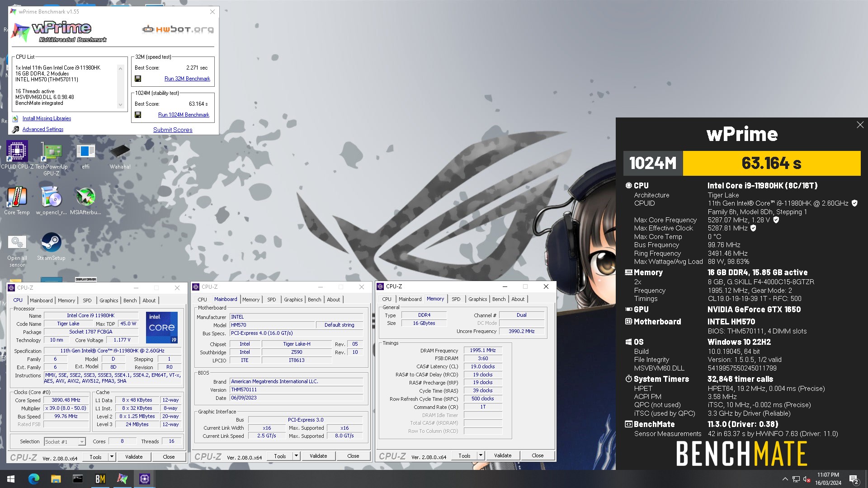Viewport: 868px width, 488px height.
Task: Switch to wPrime in the taskbar
Action: pyautogui.click(x=122, y=479)
